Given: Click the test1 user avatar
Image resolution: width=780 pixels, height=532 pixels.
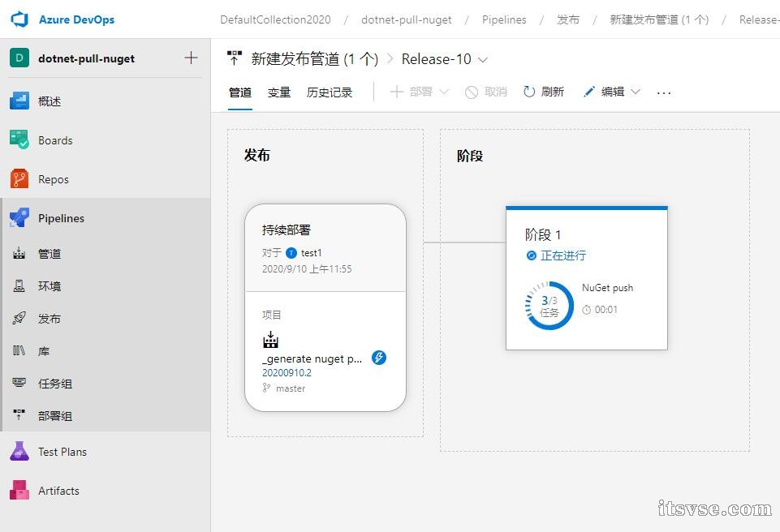Looking at the screenshot, I should point(291,253).
